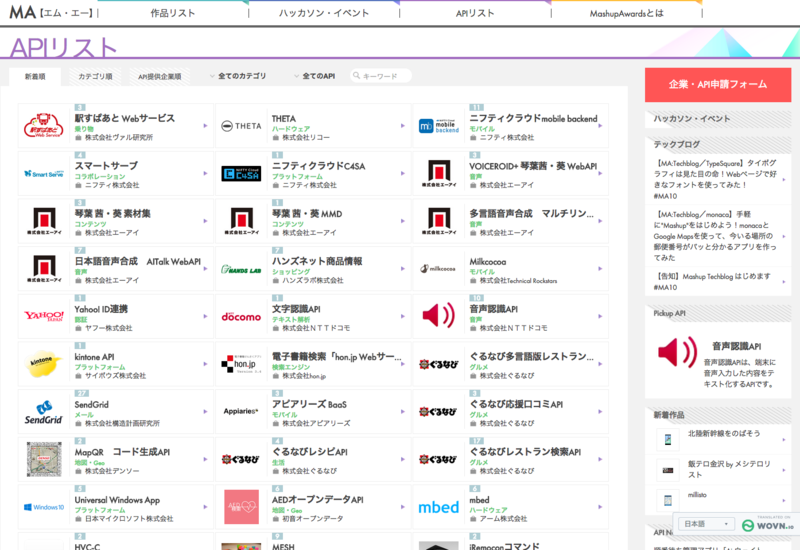Click the kintone logo
Screen dimensions: 800x550
44,364
